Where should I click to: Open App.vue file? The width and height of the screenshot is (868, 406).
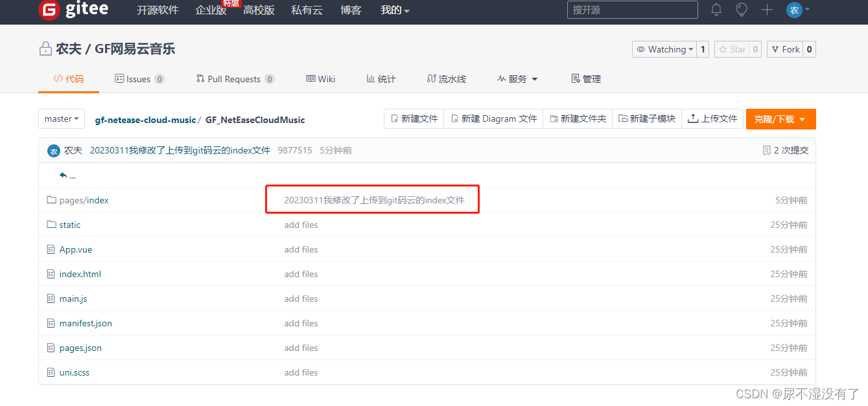76,249
